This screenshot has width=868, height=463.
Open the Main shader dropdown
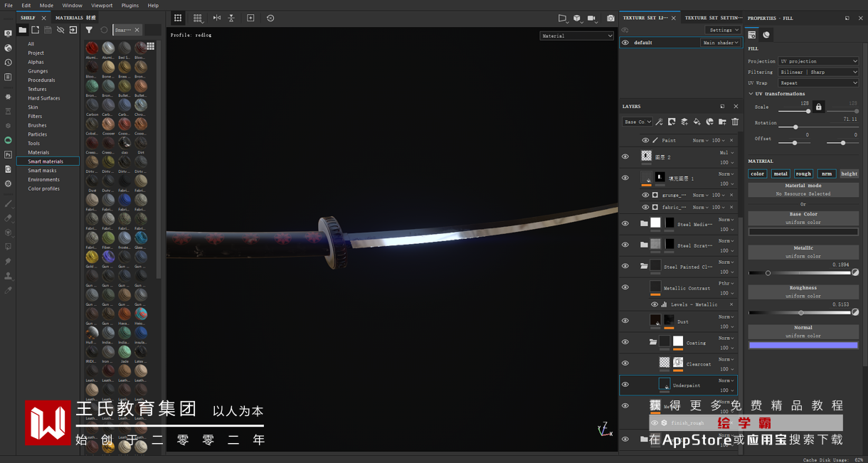[721, 43]
